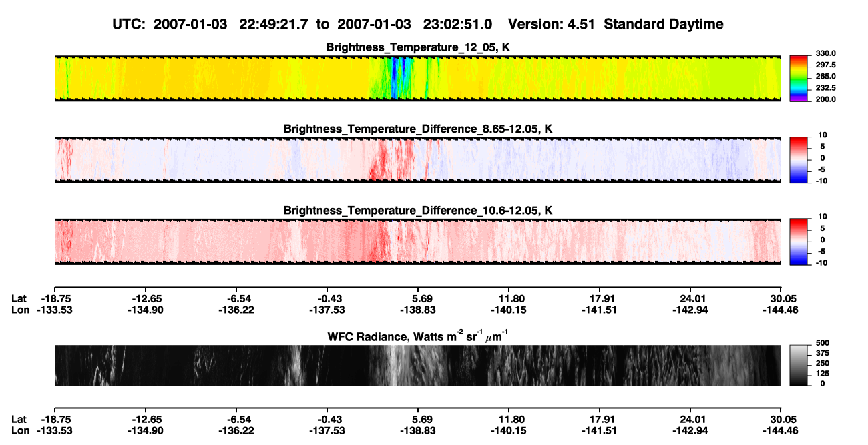
Task: Click longitude -141.51 on the axis below WFC strip
Action: (x=600, y=430)
